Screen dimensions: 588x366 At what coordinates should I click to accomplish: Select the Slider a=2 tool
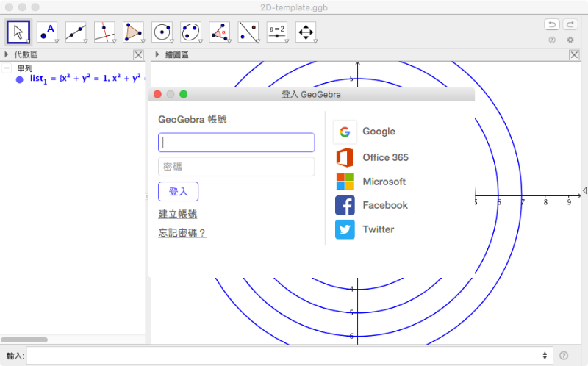(x=277, y=32)
